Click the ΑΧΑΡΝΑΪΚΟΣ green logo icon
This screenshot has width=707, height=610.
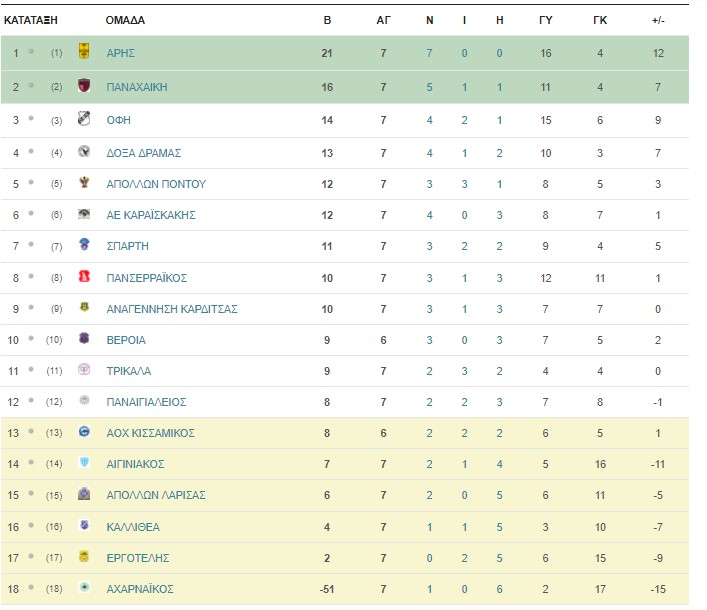tap(84, 587)
